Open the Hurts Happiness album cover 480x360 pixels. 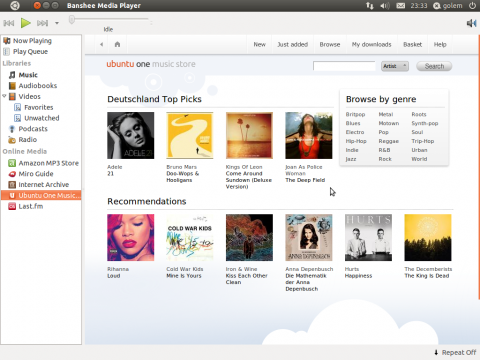(368, 237)
